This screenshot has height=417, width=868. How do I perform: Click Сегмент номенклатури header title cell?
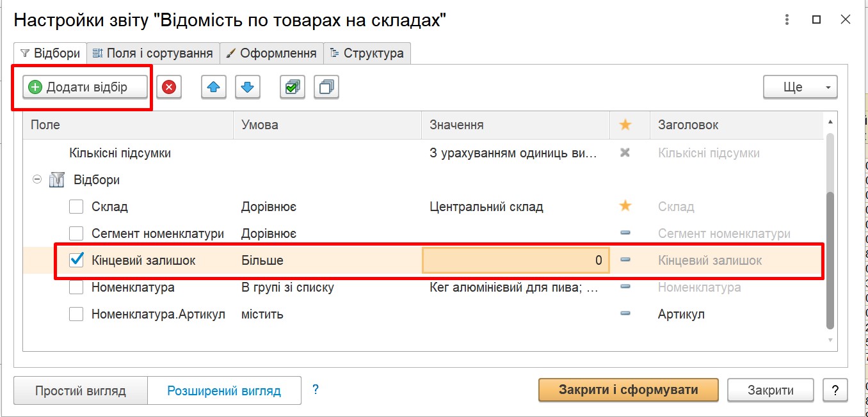pyautogui.click(x=724, y=233)
